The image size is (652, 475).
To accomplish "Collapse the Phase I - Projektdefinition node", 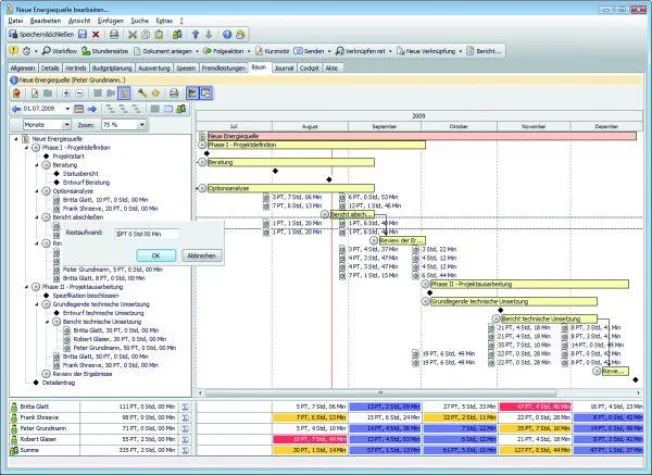I will pos(27,148).
